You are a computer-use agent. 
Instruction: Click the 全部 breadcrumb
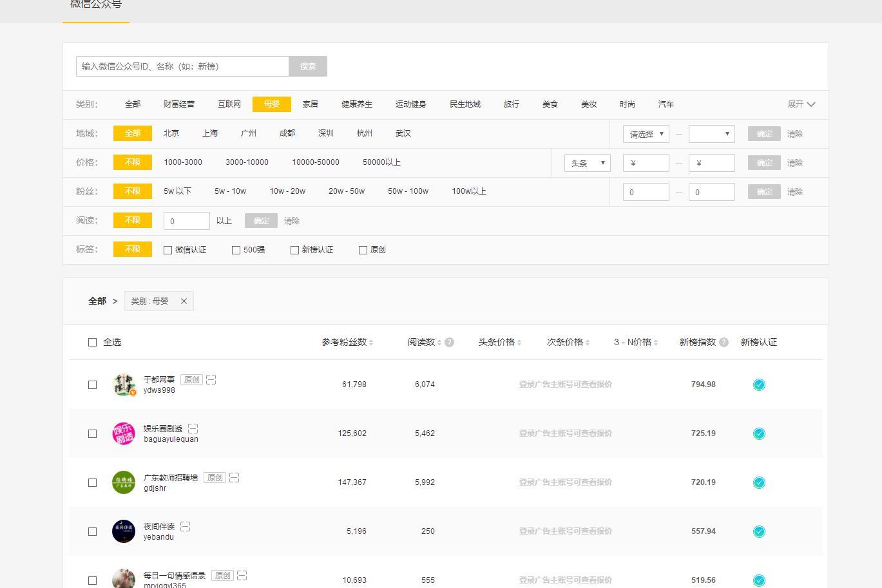[97, 301]
